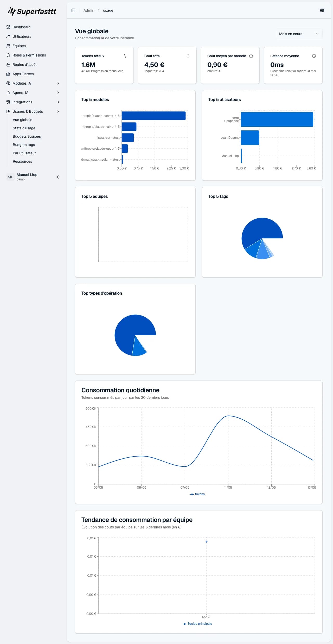Screen dimensions: 333x644
Task: Click the claude-sonnet-4-6 bar in Top 5 modèles
Action: click(x=153, y=116)
